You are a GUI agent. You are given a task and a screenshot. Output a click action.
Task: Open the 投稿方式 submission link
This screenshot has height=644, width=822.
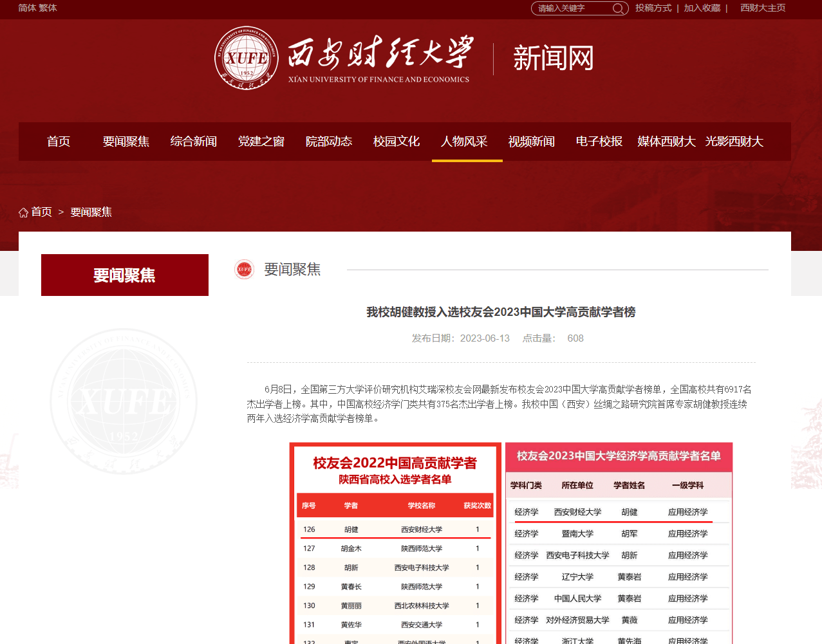coord(653,8)
